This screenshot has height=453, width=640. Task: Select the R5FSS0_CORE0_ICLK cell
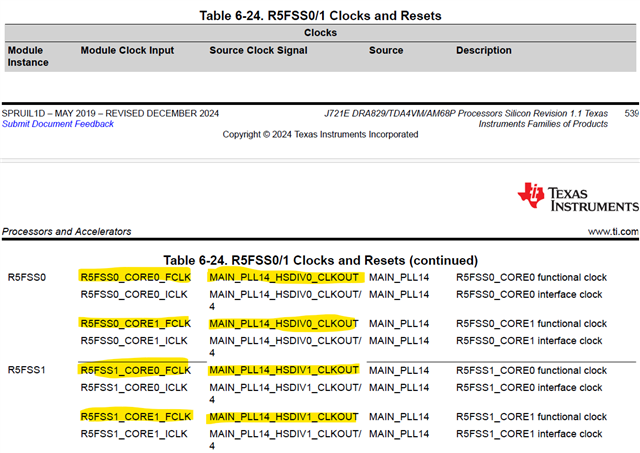(x=134, y=295)
